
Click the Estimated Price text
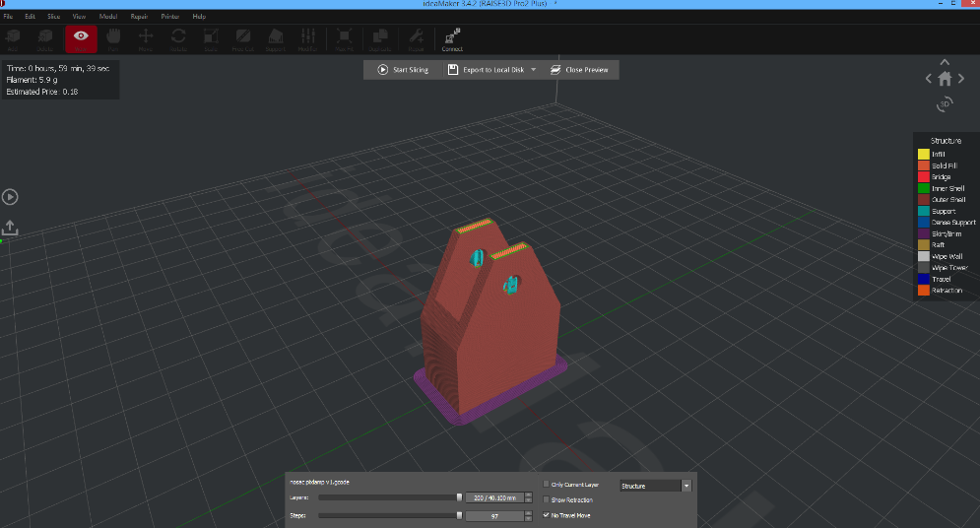point(42,92)
